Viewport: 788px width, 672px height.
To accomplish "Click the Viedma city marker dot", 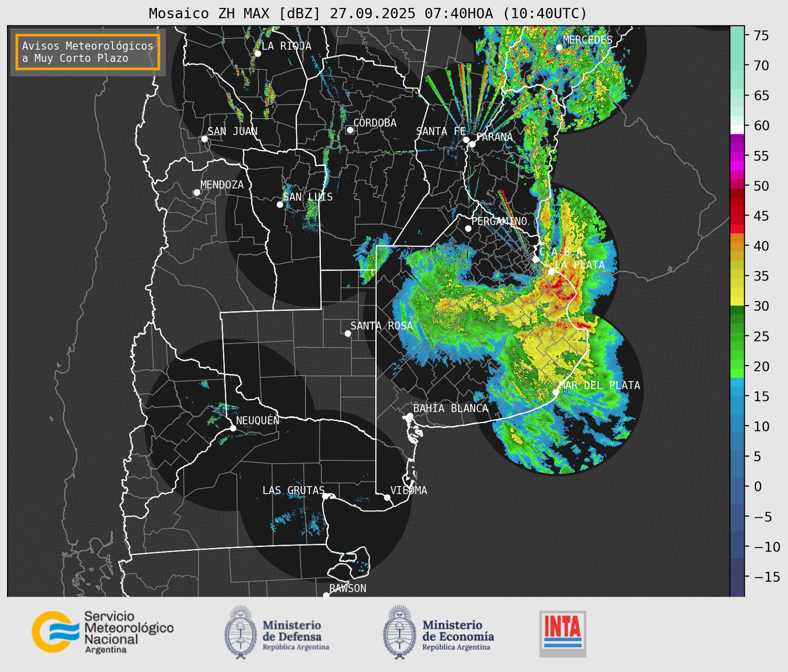I will point(387,497).
